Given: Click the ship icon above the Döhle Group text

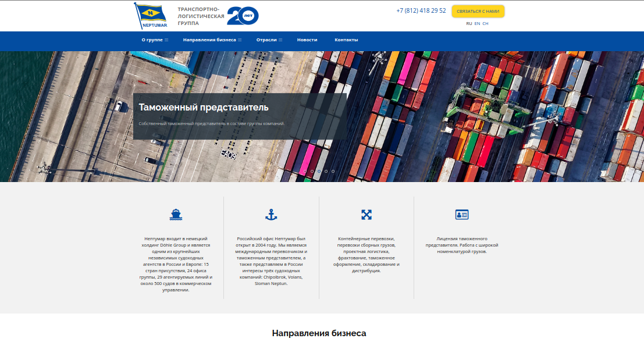Looking at the screenshot, I should [176, 214].
